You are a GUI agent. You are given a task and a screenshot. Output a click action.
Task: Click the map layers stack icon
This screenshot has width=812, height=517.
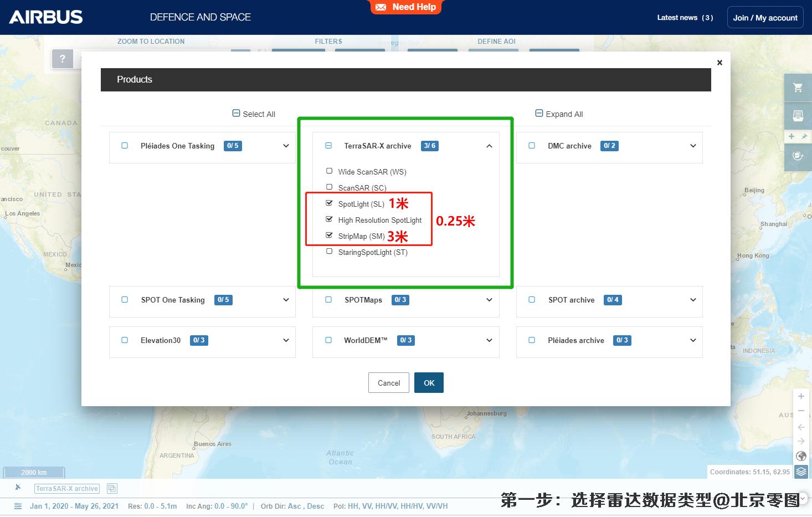[x=801, y=472]
